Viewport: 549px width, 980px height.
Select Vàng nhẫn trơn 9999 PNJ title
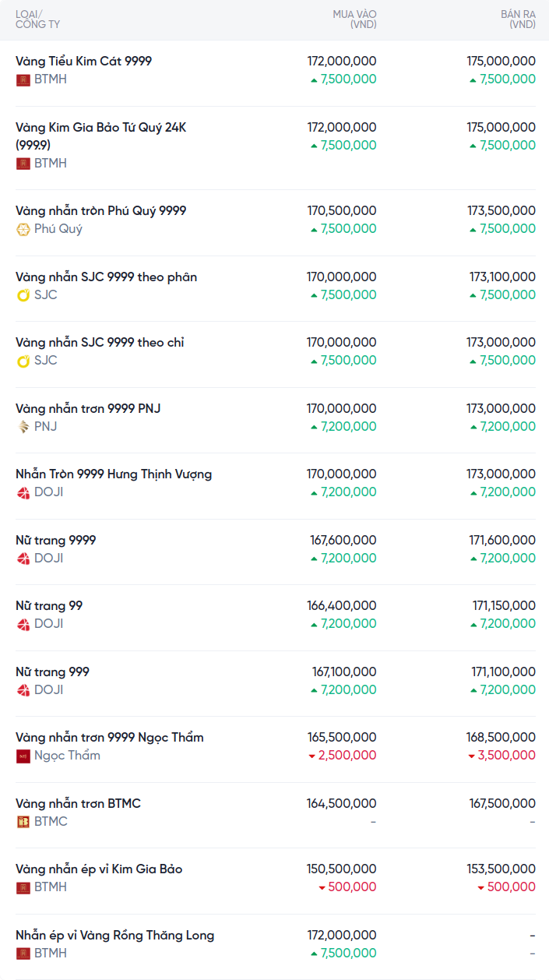88,408
